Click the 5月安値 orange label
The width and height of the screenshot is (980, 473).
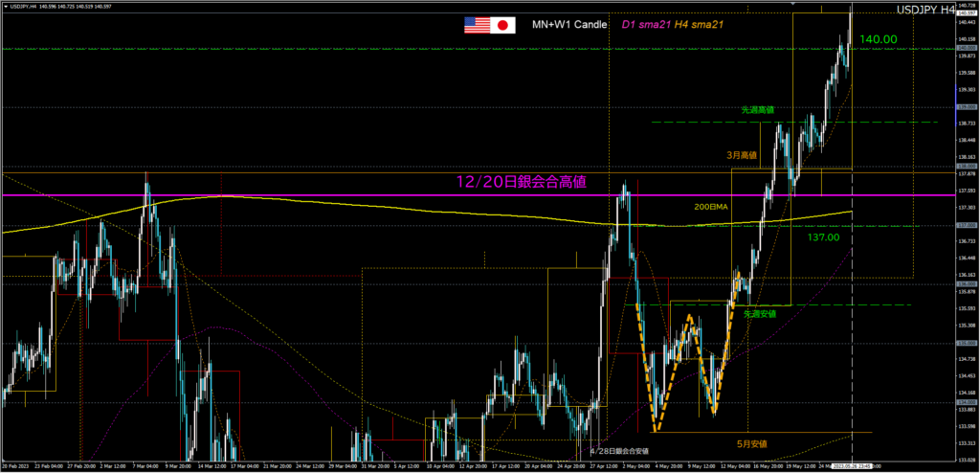tap(751, 443)
